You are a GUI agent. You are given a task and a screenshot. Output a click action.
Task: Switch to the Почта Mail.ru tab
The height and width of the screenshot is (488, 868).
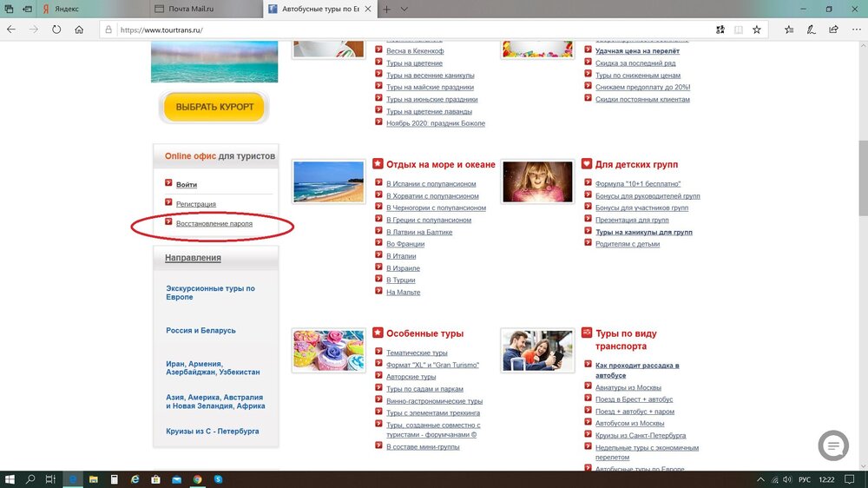(x=205, y=9)
